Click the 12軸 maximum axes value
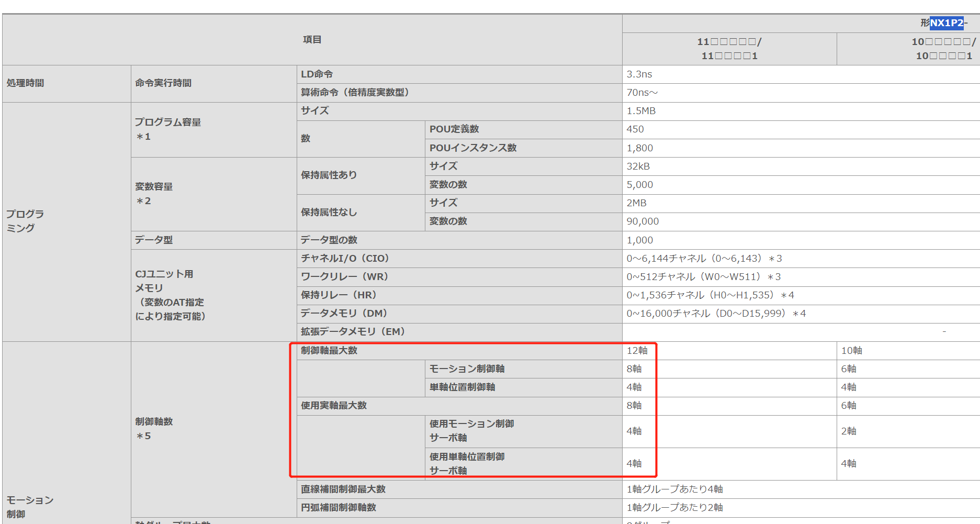The image size is (980, 524). (x=637, y=351)
